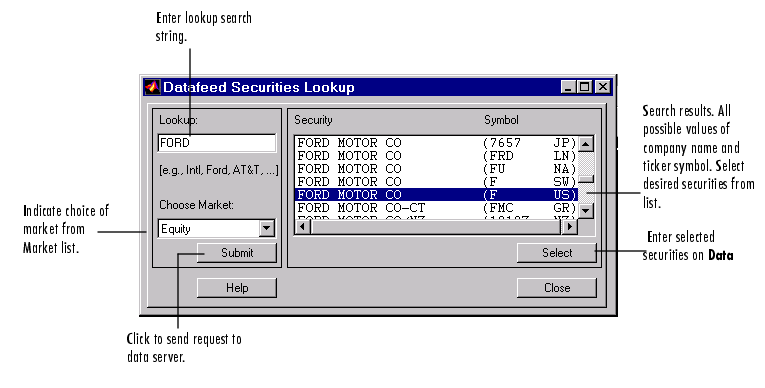Select FORD MOTOR CO (7657 JP) row
The height and width of the screenshot is (388, 765).
pyautogui.click(x=437, y=143)
